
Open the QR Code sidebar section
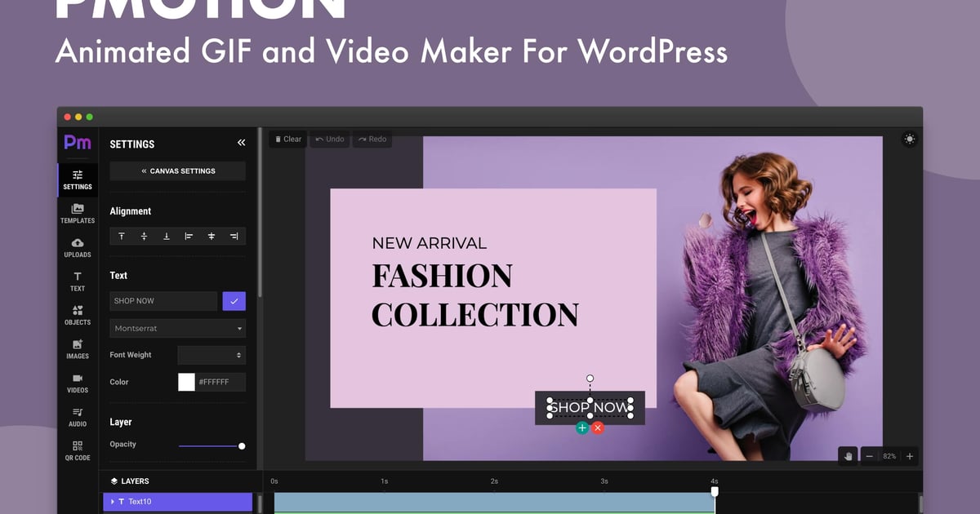[78, 451]
